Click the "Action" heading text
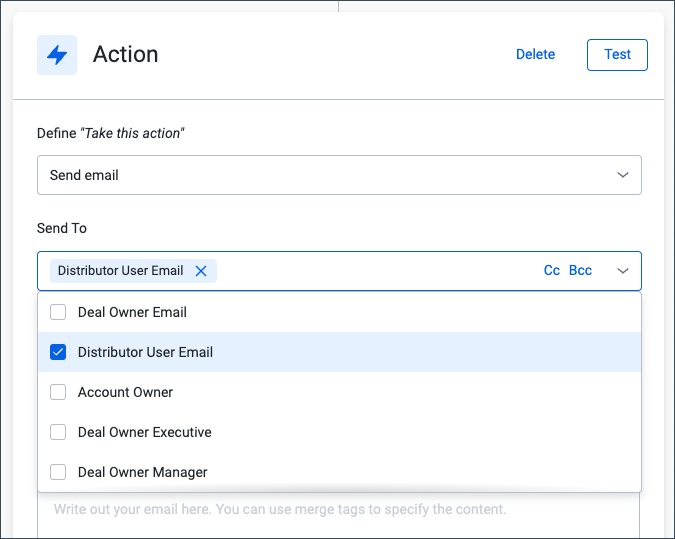This screenshot has height=539, width=675. 126,54
